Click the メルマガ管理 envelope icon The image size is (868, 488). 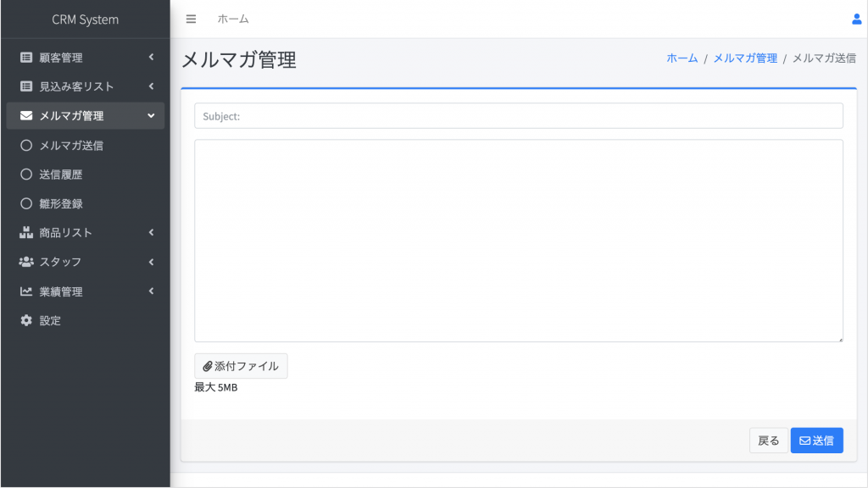(x=26, y=115)
